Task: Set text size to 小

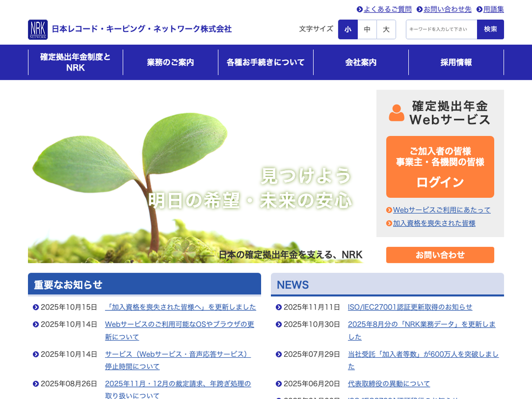Action: point(348,29)
